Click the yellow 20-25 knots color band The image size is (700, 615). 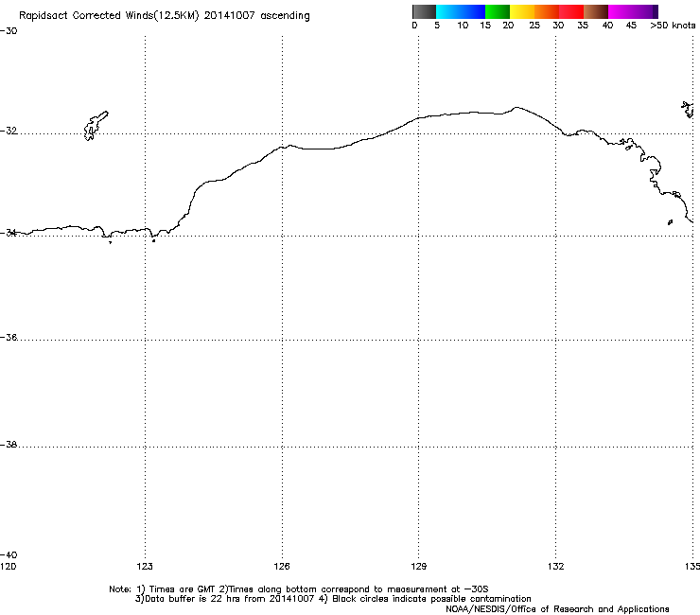pyautogui.click(x=522, y=11)
